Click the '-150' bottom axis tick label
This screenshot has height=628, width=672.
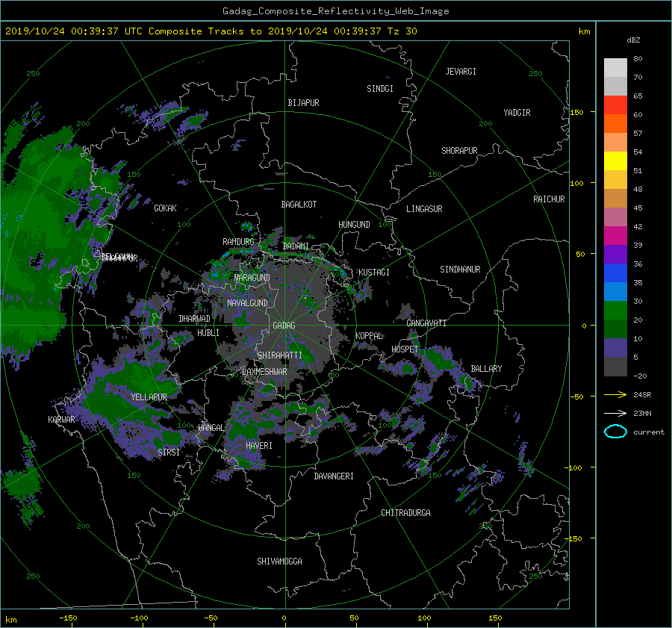68,618
